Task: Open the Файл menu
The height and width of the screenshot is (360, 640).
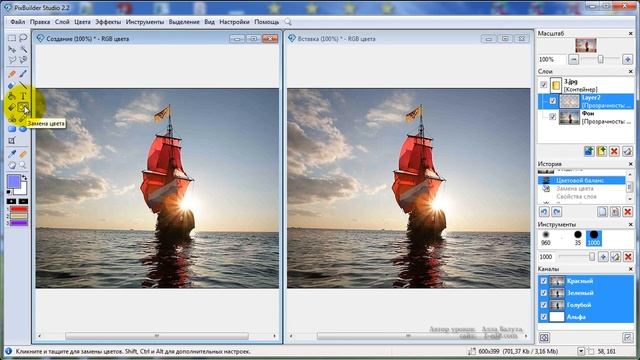Action: coord(18,22)
